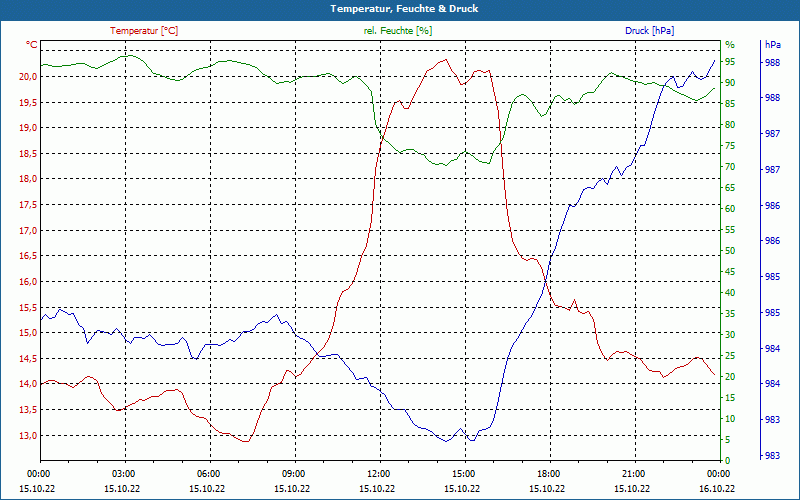Viewport: 800px width, 500px height.
Task: Click the red '°C' axis unit
Action: coord(32,45)
